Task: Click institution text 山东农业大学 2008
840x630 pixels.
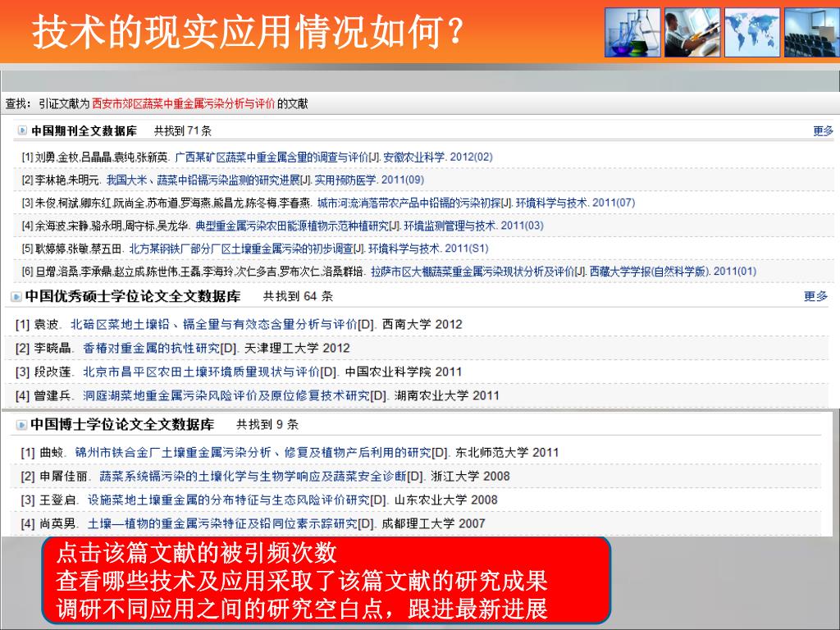Action: [446, 500]
